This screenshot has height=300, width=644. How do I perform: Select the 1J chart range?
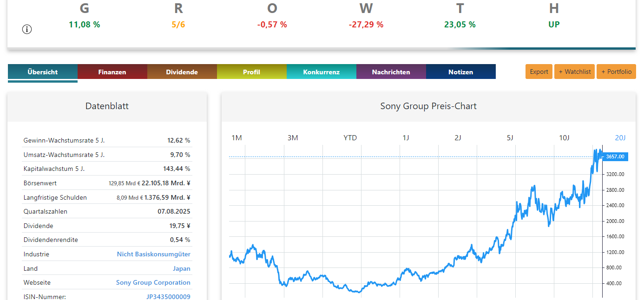click(x=406, y=138)
